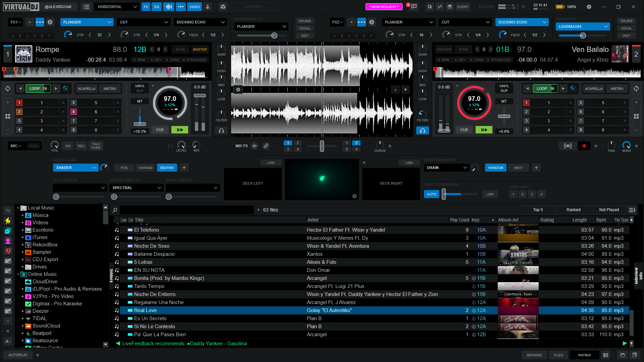644x362 pixels.
Task: Open the settings gear in the top bar
Action: point(589,7)
